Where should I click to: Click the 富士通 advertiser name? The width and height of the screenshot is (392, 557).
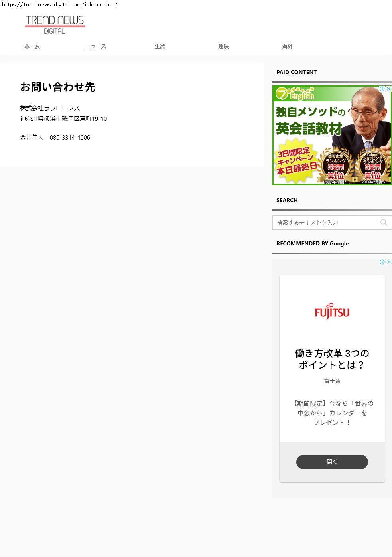tap(332, 381)
